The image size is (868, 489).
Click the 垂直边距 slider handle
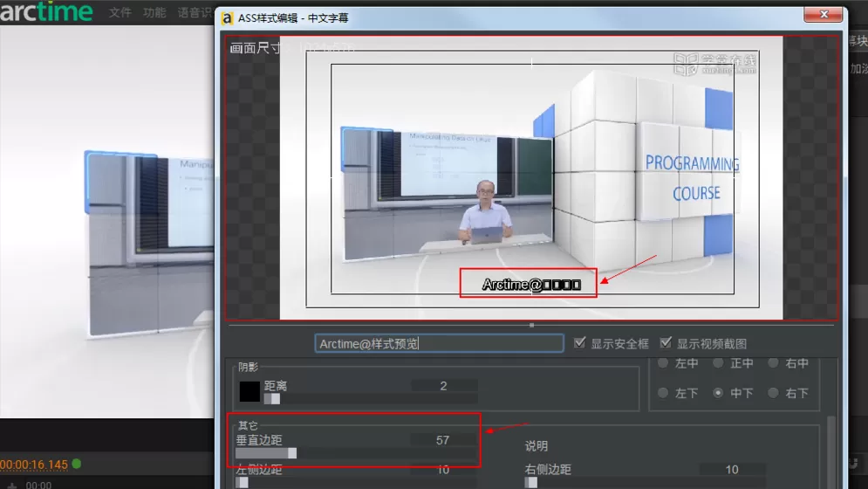(292, 453)
